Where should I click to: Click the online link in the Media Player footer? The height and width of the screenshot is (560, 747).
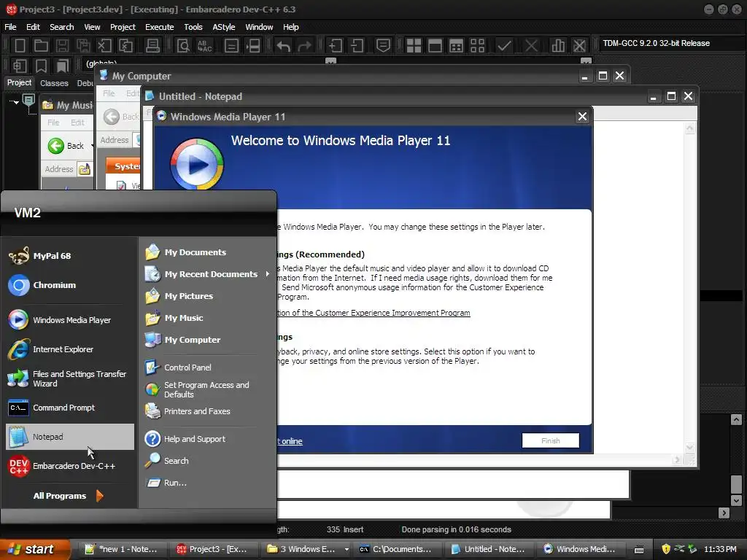(290, 441)
